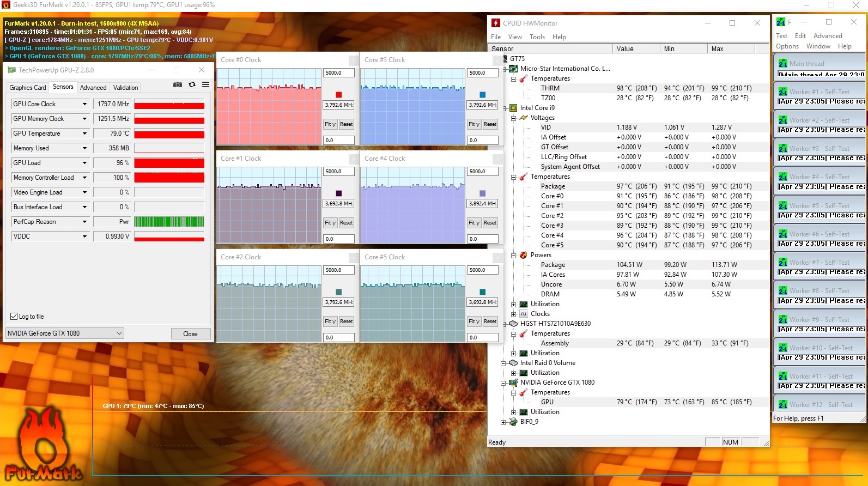Open the GPU-Z hamburger menu icon
The width and height of the screenshot is (868, 486).
[205, 84]
